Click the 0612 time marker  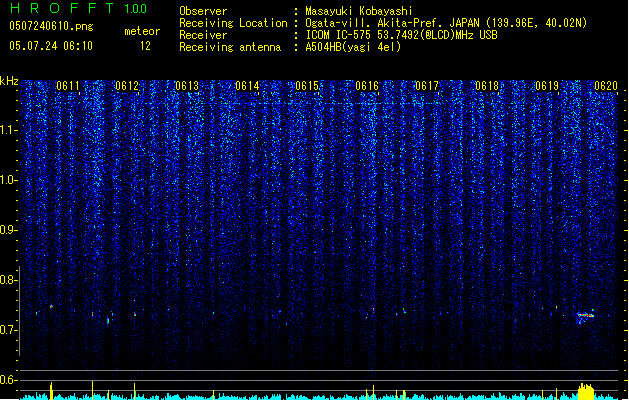(127, 86)
